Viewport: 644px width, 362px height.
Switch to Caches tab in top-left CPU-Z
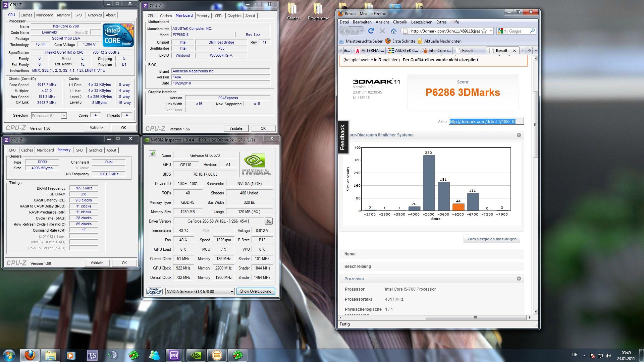point(26,15)
